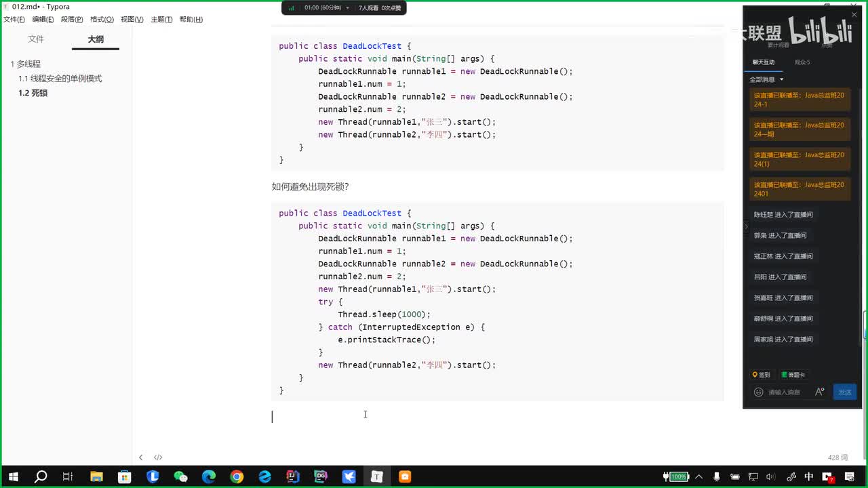Open Microsoft Edge from the taskbar

click(x=208, y=476)
